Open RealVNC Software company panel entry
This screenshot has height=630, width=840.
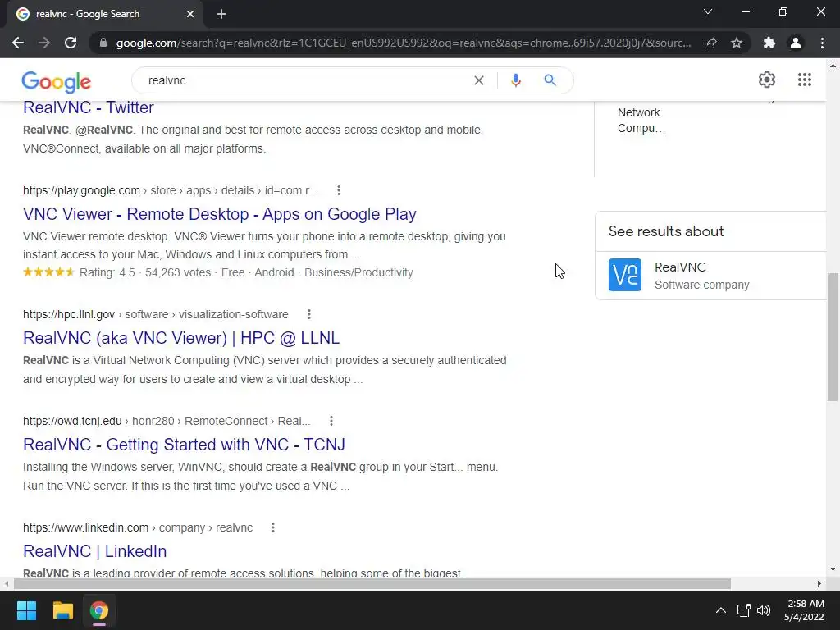[711, 276]
